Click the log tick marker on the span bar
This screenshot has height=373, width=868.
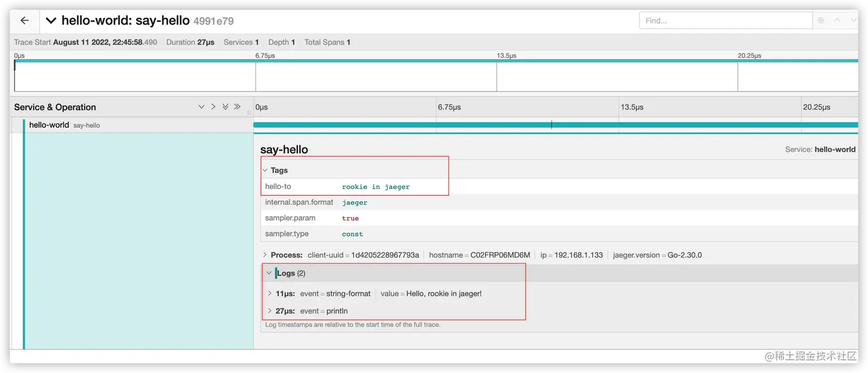(552, 125)
